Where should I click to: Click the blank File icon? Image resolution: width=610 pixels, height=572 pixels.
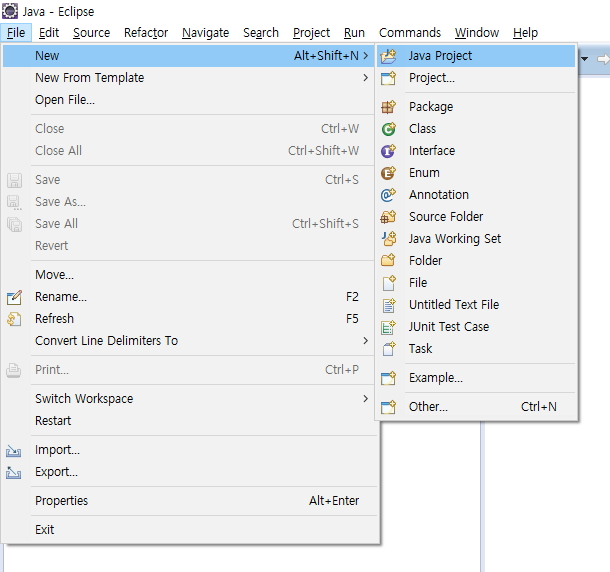[388, 283]
